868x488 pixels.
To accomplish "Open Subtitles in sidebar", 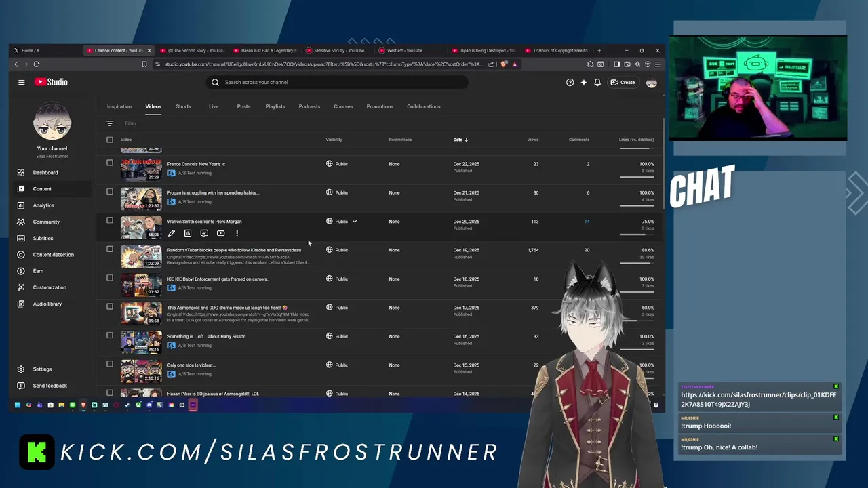I will click(52, 238).
